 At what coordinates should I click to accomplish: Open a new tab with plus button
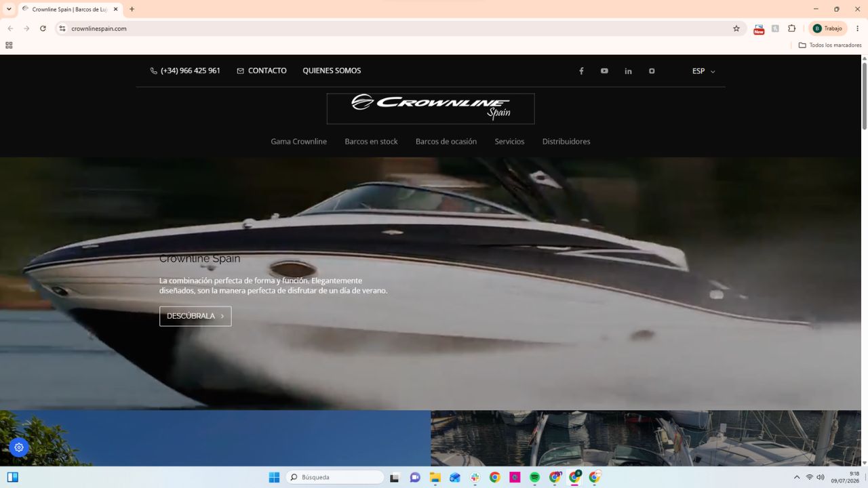[132, 9]
